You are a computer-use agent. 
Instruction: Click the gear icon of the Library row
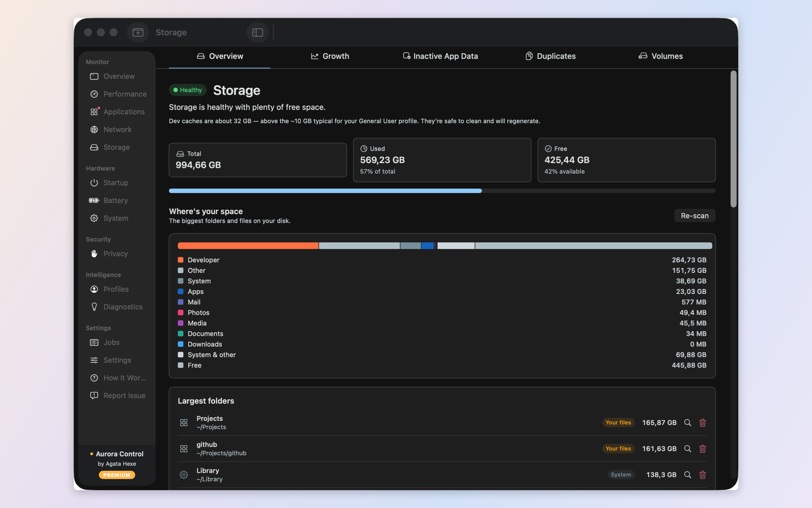pos(184,475)
